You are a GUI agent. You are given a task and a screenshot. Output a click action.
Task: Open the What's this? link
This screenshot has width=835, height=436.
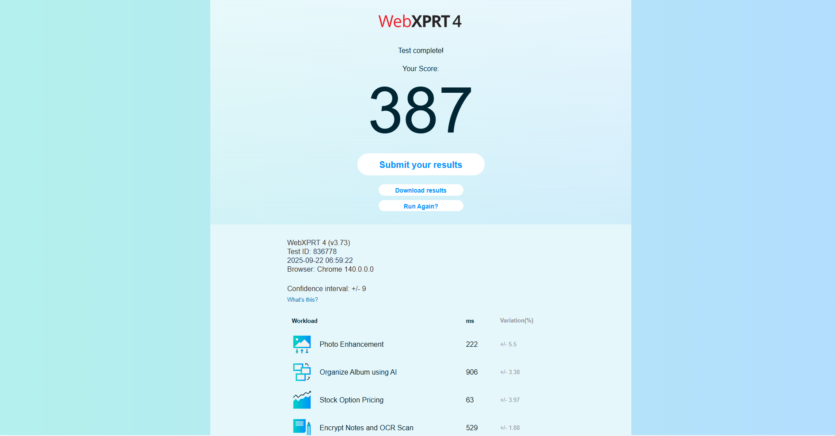(x=302, y=300)
